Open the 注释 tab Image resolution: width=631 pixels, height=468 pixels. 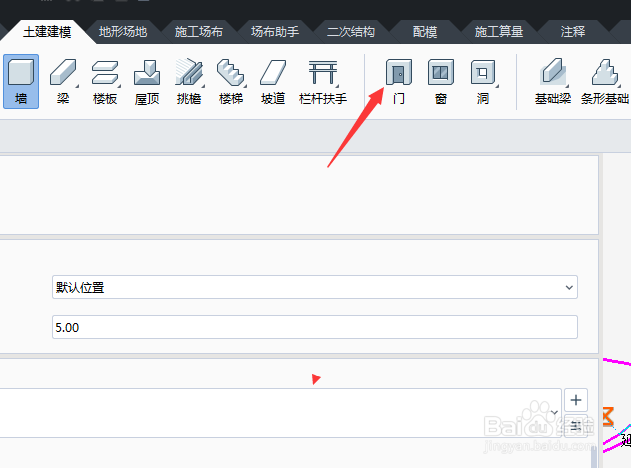pos(573,32)
